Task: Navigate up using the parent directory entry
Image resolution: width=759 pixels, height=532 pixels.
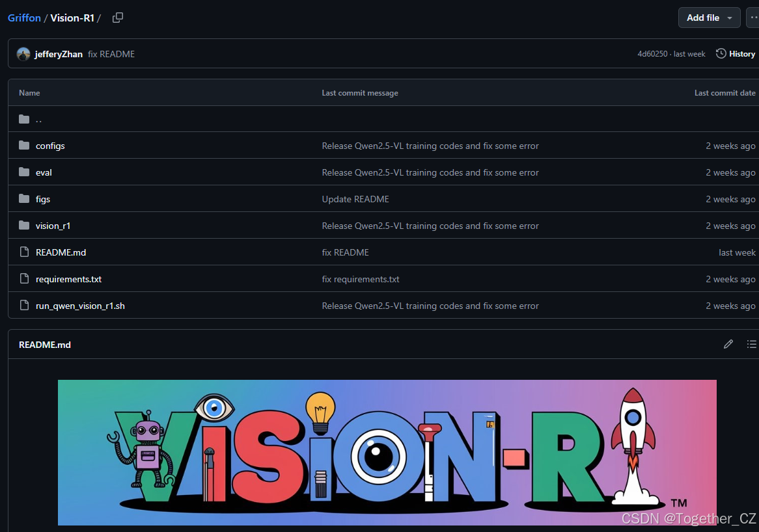Action: [38, 119]
